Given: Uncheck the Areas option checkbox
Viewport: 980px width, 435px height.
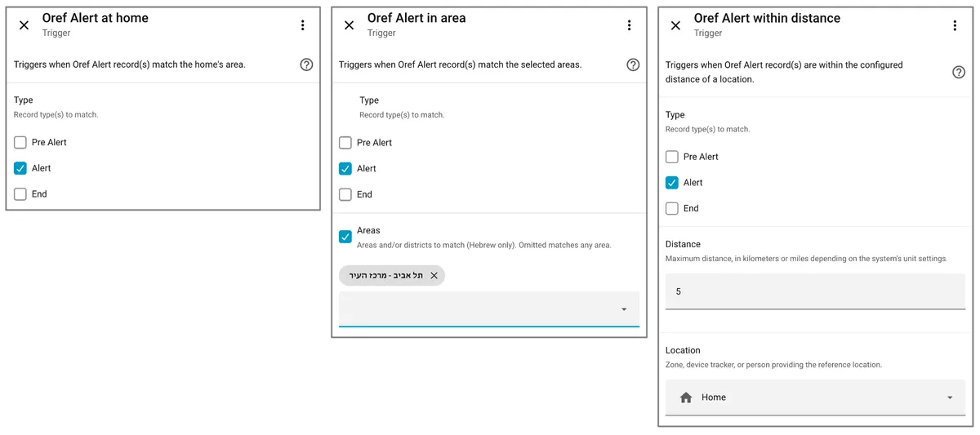Looking at the screenshot, I should 345,237.
